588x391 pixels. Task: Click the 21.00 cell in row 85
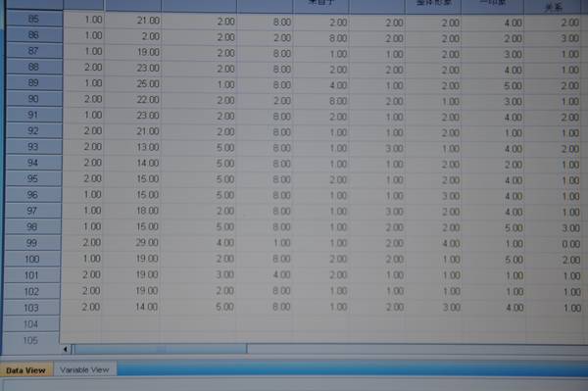[133, 20]
